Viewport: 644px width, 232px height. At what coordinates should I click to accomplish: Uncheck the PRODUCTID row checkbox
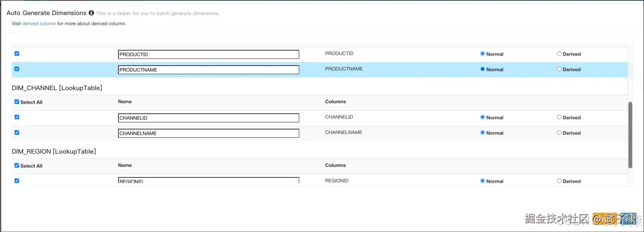coord(17,54)
